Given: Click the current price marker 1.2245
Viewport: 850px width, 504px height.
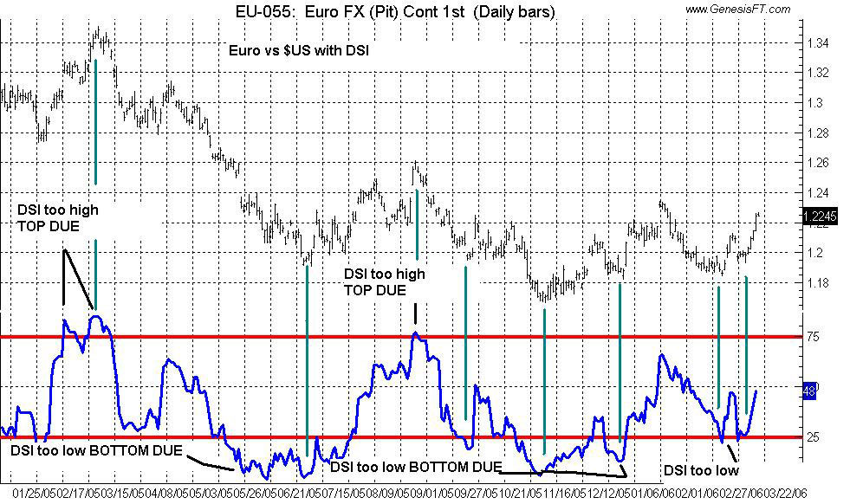Looking at the screenshot, I should [x=819, y=216].
